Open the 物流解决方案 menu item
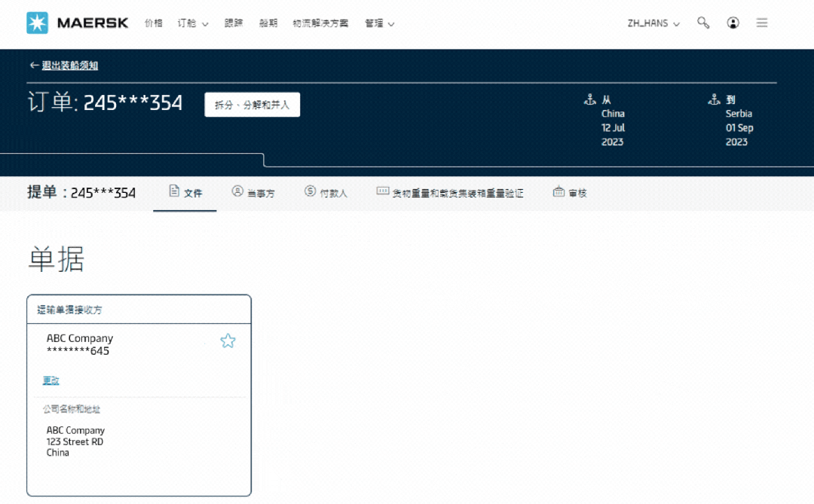This screenshot has width=814, height=504. coord(320,23)
